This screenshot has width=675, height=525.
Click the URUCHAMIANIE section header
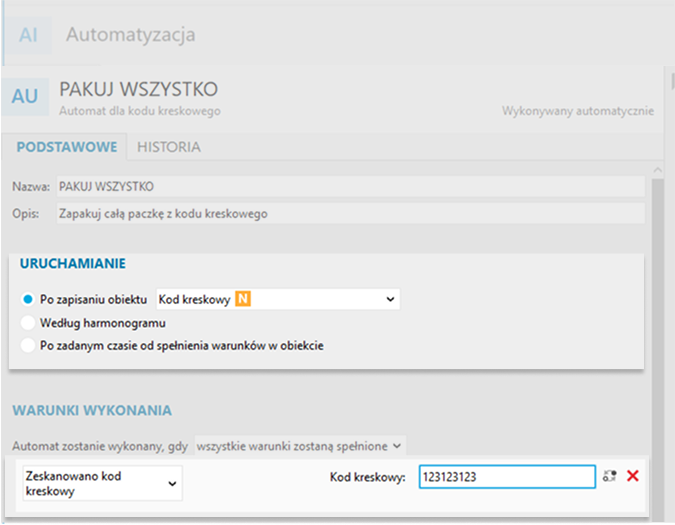click(x=73, y=263)
